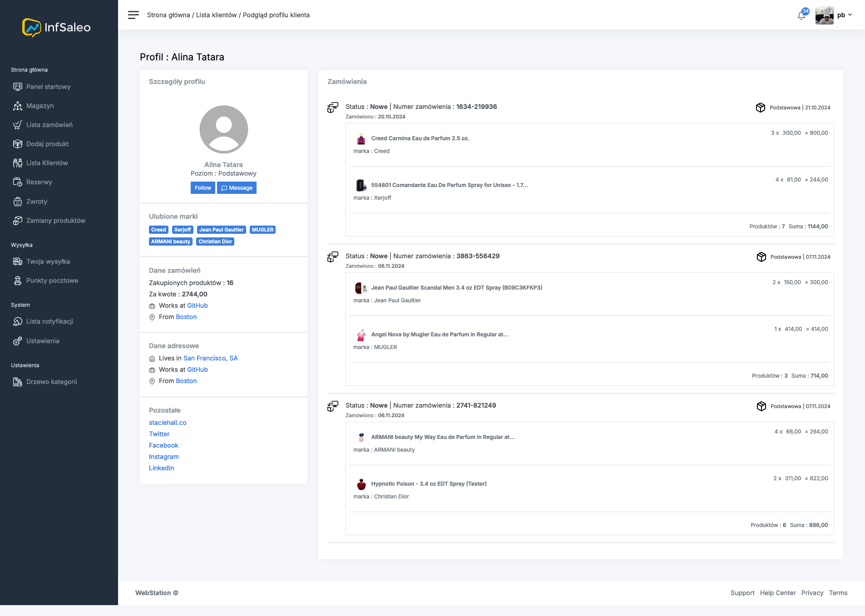Open the Twitter link
The width and height of the screenshot is (865, 616).
pyautogui.click(x=159, y=434)
